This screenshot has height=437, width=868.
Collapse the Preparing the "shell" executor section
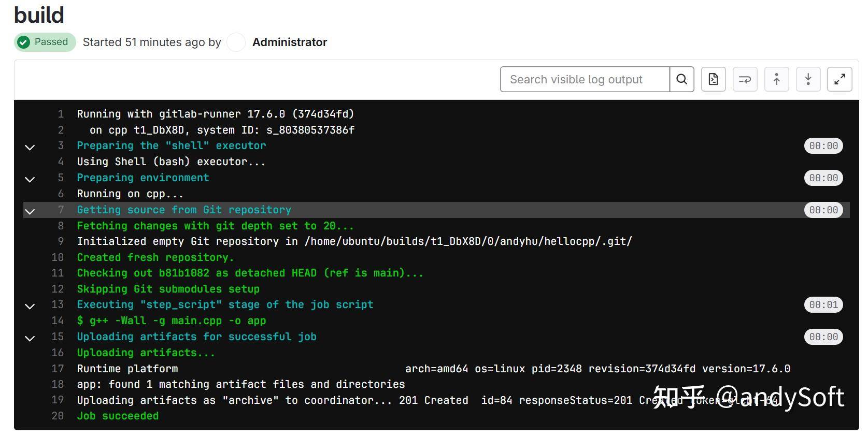(30, 147)
